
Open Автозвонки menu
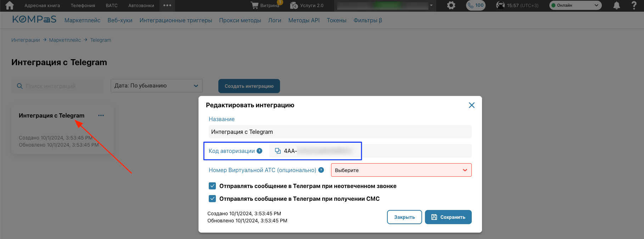[141, 5]
